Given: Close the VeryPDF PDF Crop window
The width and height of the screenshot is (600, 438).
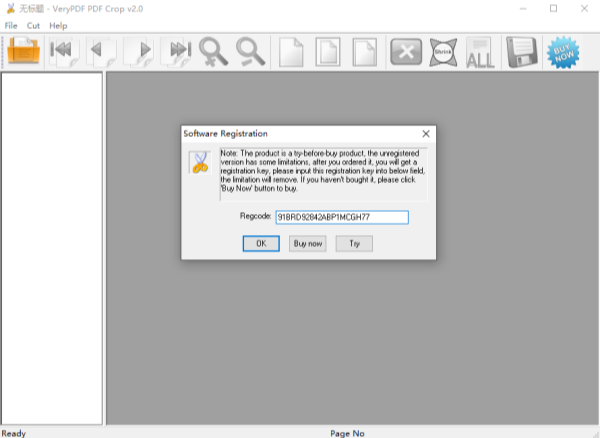Looking at the screenshot, I should (x=584, y=8).
